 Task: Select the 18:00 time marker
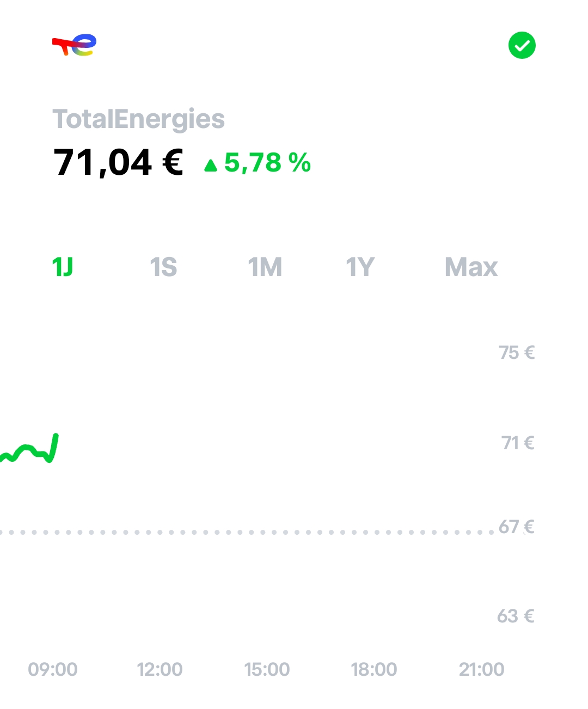(374, 669)
